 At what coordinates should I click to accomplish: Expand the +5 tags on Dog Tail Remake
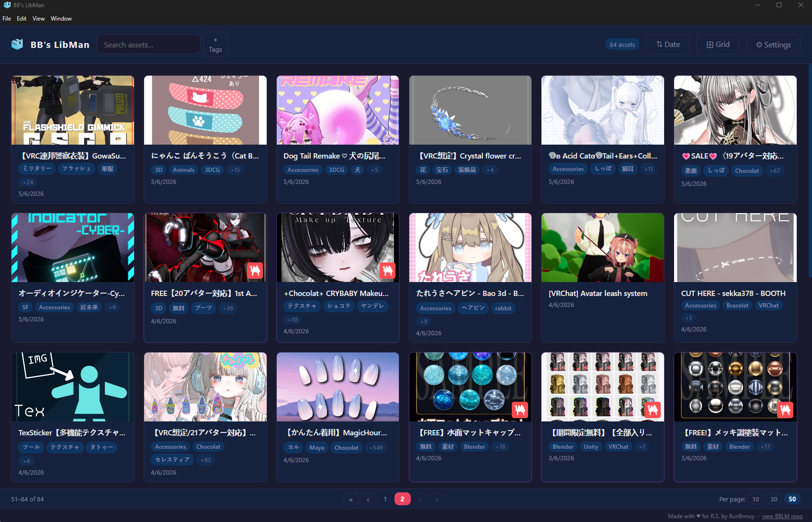tap(374, 170)
